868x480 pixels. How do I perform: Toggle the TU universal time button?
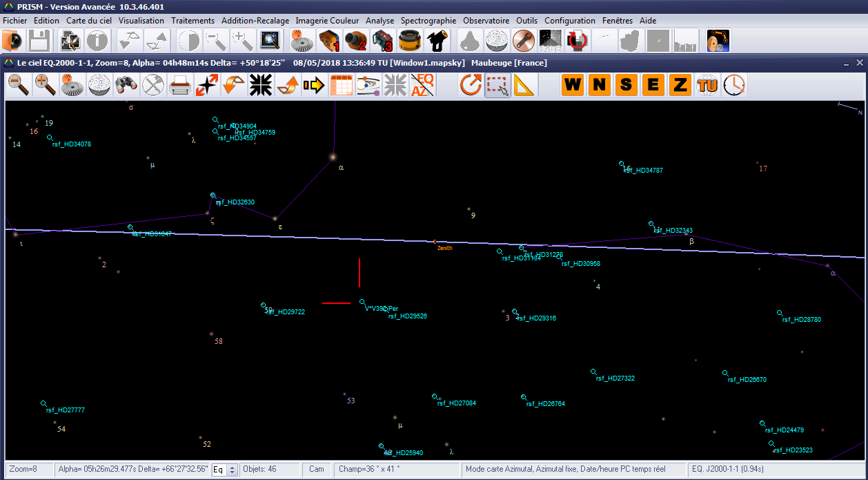tap(707, 86)
